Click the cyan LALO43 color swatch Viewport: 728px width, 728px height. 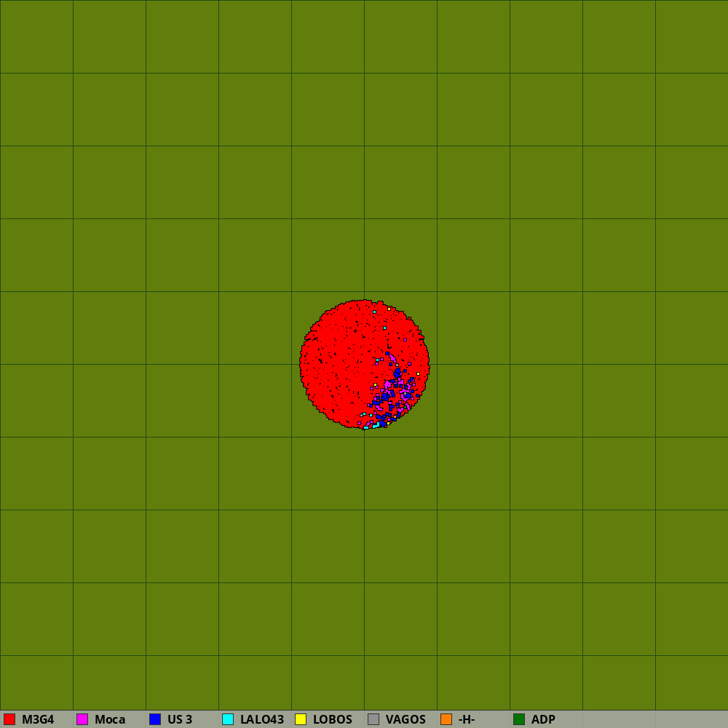click(x=228, y=719)
